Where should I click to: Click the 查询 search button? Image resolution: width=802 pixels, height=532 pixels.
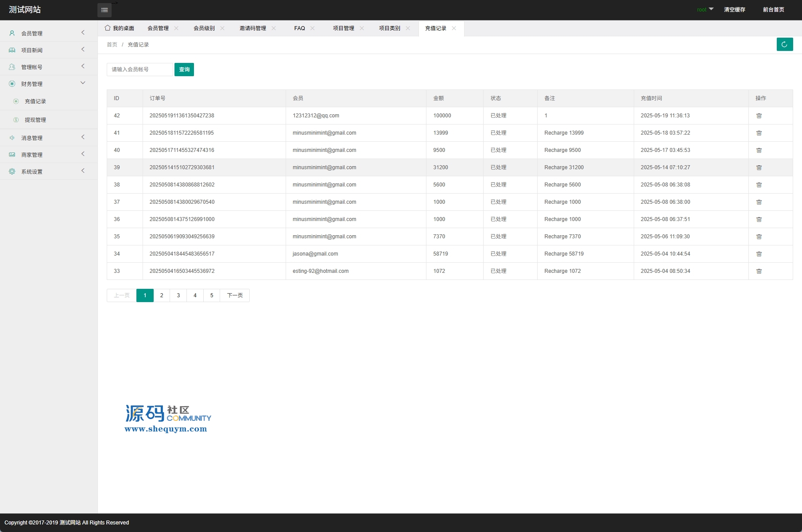click(184, 70)
